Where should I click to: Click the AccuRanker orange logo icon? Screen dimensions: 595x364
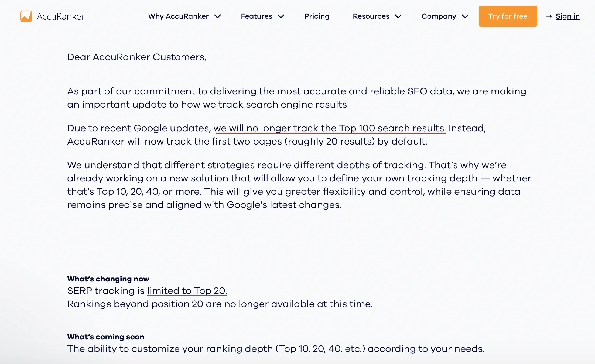click(26, 16)
